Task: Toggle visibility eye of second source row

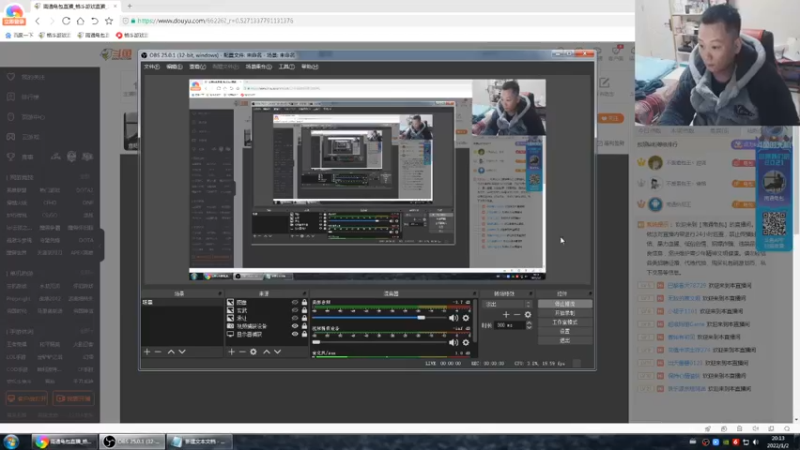Action: (x=294, y=310)
